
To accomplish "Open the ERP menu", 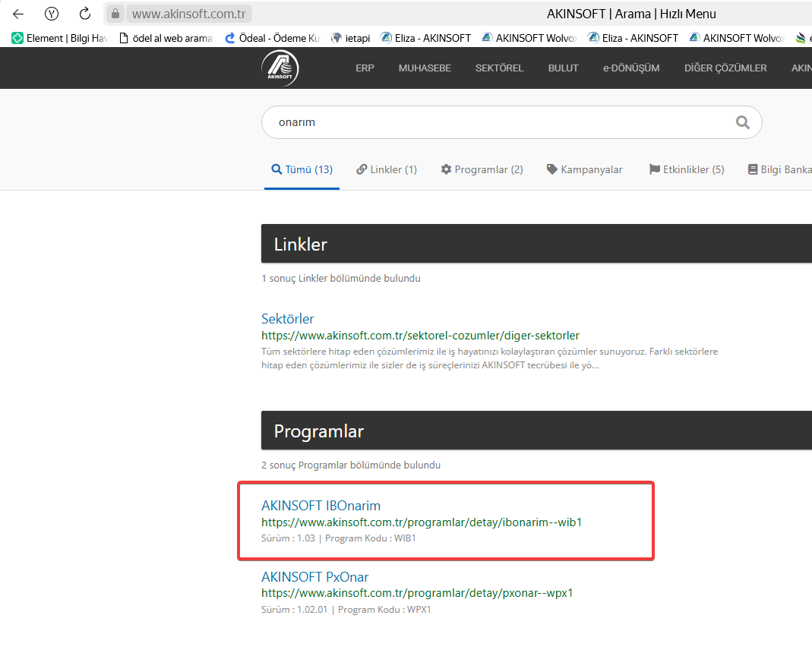I will [365, 68].
